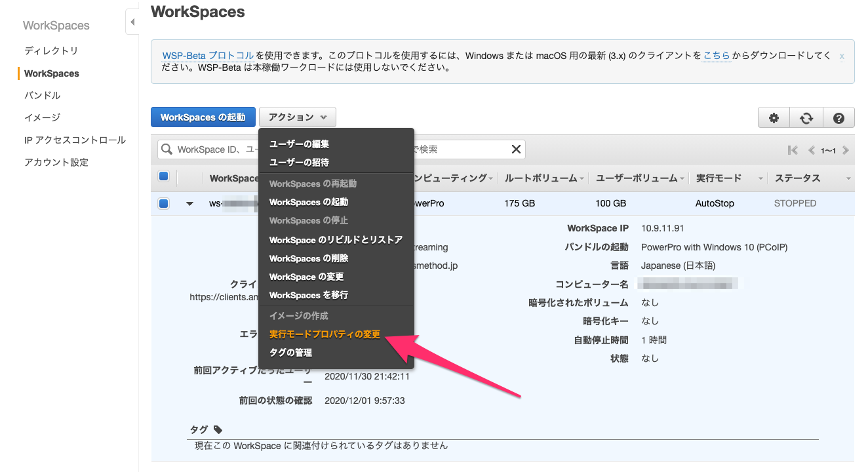868x472 pixels.
Task: Choose WorkSpaces の削除 in the menu
Action: coord(308,258)
